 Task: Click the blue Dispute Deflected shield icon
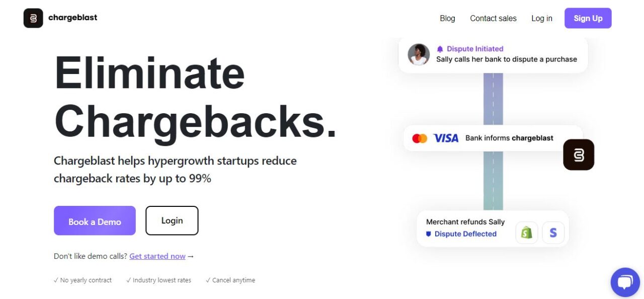(x=429, y=234)
